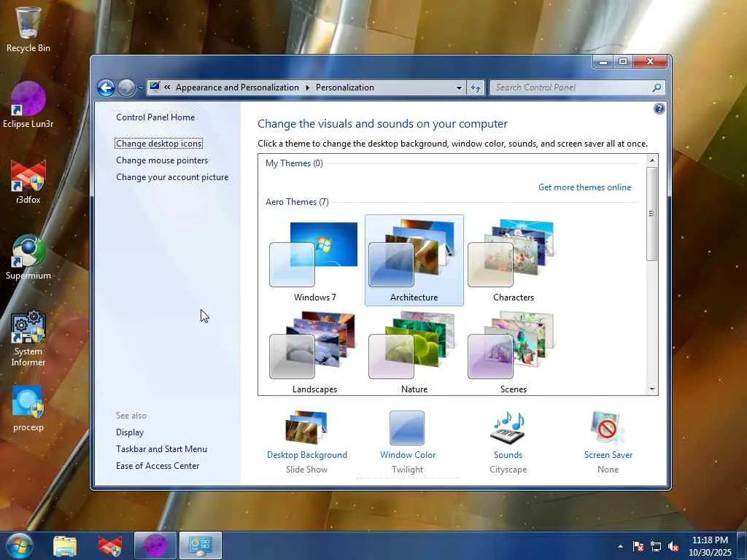Switch to Eclipse Lun3r on the taskbar
Image resolution: width=747 pixels, height=560 pixels.
pyautogui.click(x=155, y=545)
